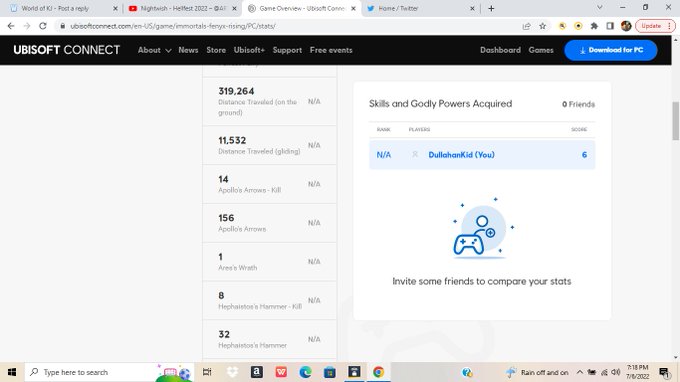Go to the Games link
Image resolution: width=680 pixels, height=382 pixels.
[541, 50]
